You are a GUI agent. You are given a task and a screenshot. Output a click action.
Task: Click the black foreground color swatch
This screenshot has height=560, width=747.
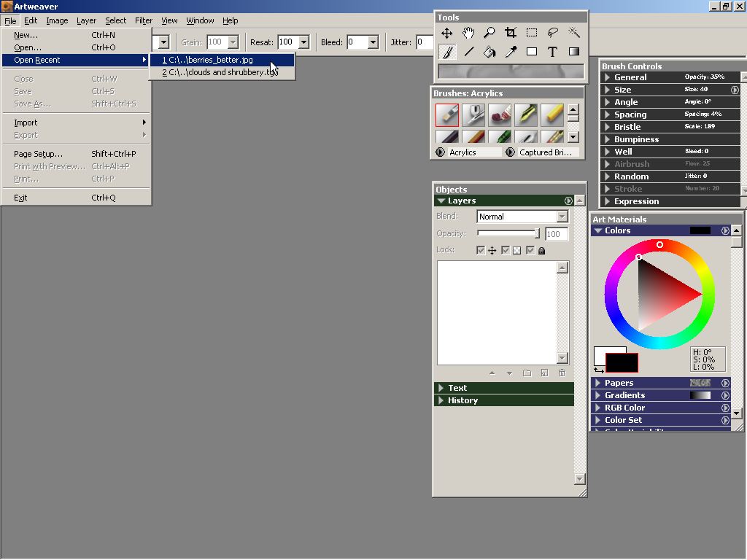(x=622, y=362)
